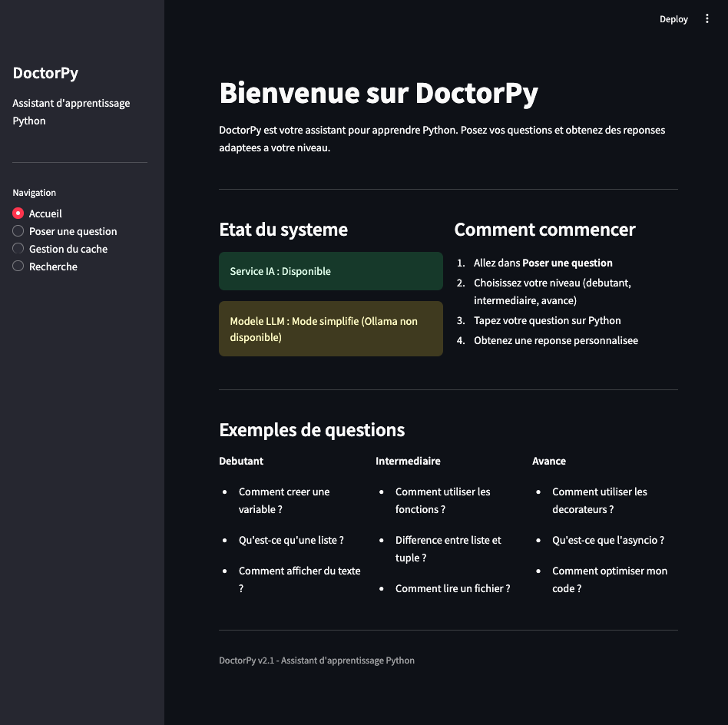Click the bold Poser une question step text
728x725 pixels.
click(567, 263)
